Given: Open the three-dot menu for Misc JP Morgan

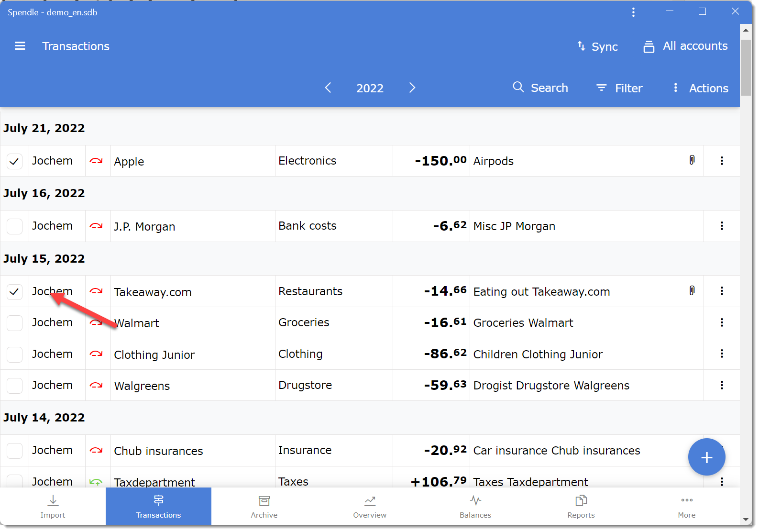Looking at the screenshot, I should (x=722, y=226).
